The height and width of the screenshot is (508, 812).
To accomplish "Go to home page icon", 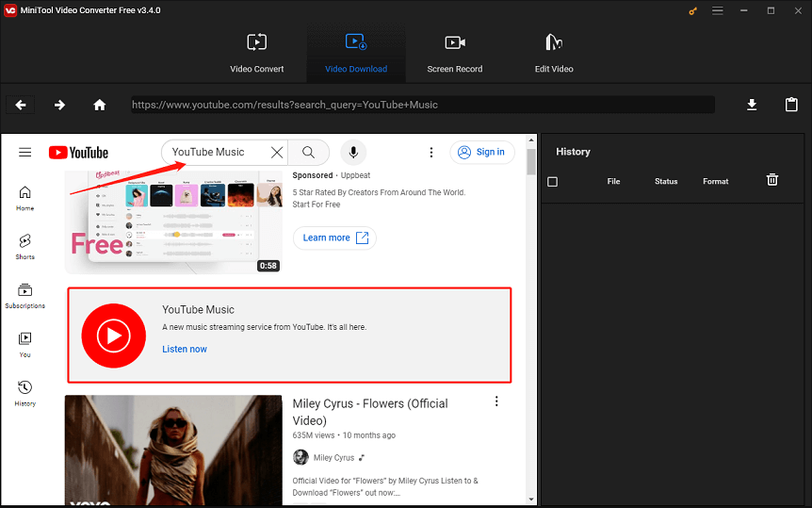I will pyautogui.click(x=100, y=105).
